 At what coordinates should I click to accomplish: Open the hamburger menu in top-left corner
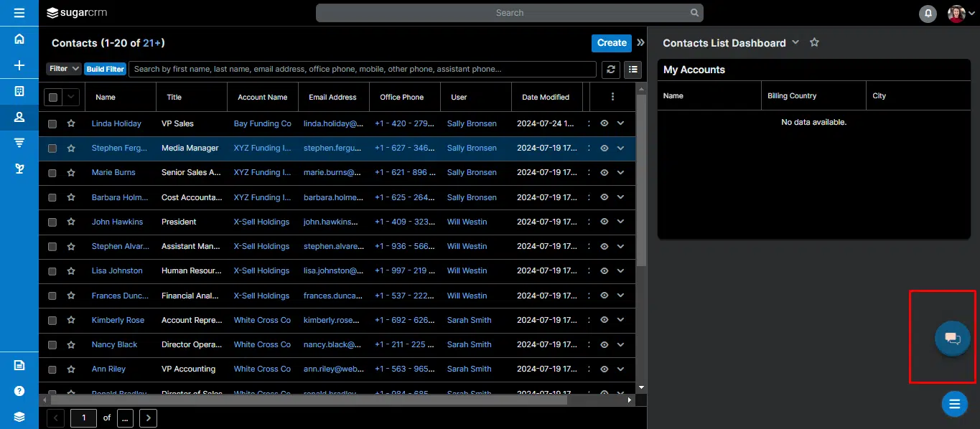pyautogui.click(x=19, y=13)
